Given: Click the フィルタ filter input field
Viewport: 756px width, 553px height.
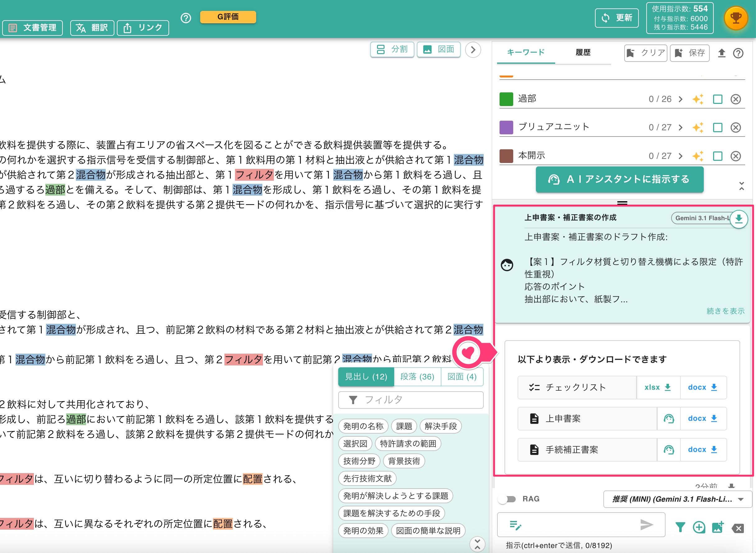Looking at the screenshot, I should tap(411, 400).
